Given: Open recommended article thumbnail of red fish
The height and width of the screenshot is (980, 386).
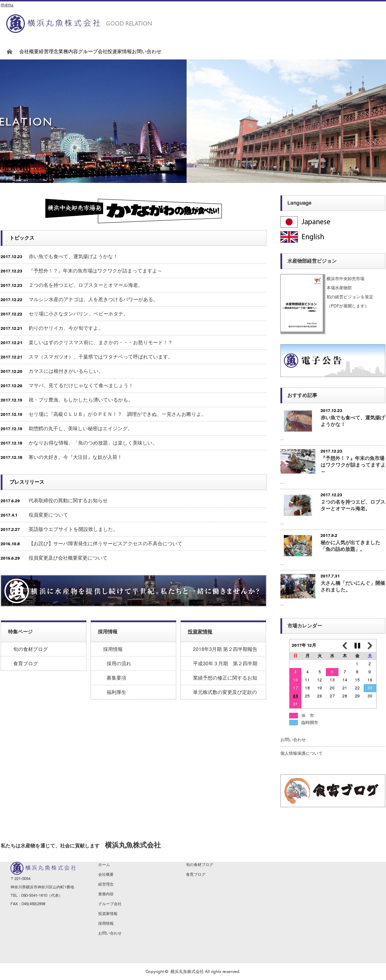Looking at the screenshot, I should [298, 421].
